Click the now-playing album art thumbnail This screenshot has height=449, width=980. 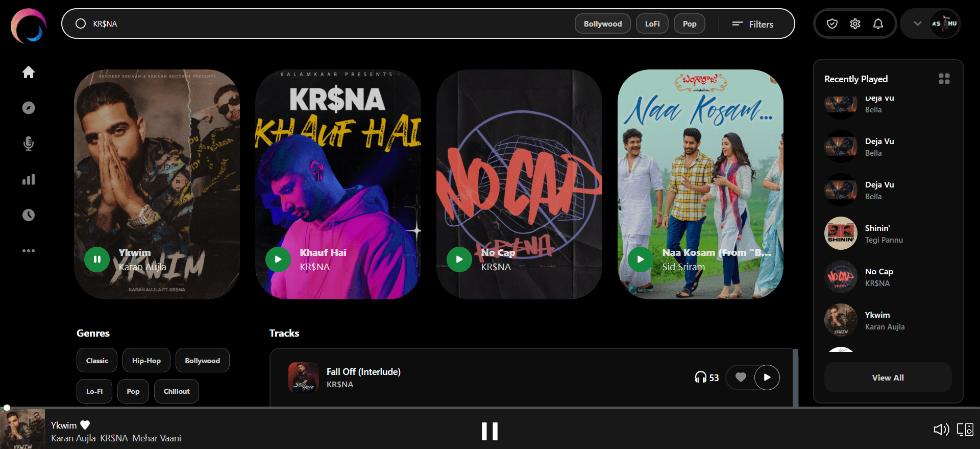click(x=22, y=429)
